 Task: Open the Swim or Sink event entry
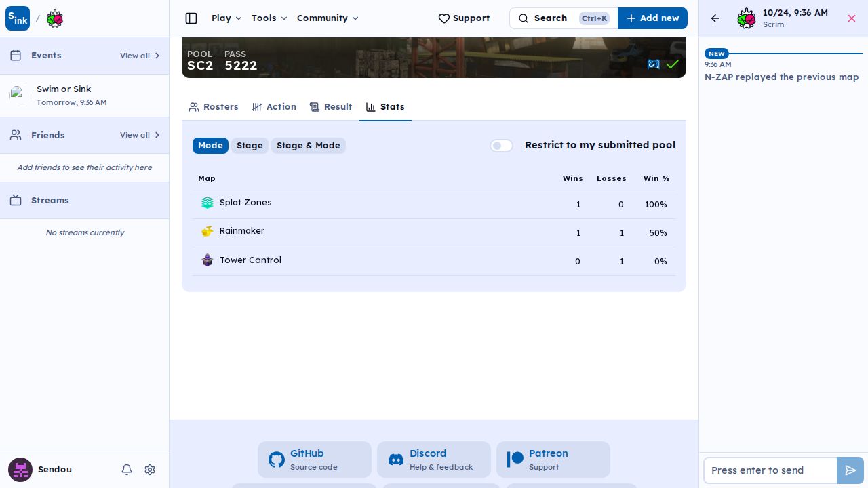85,96
